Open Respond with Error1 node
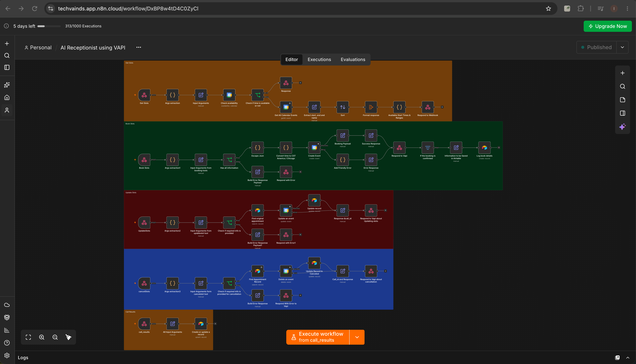 pyautogui.click(x=286, y=235)
